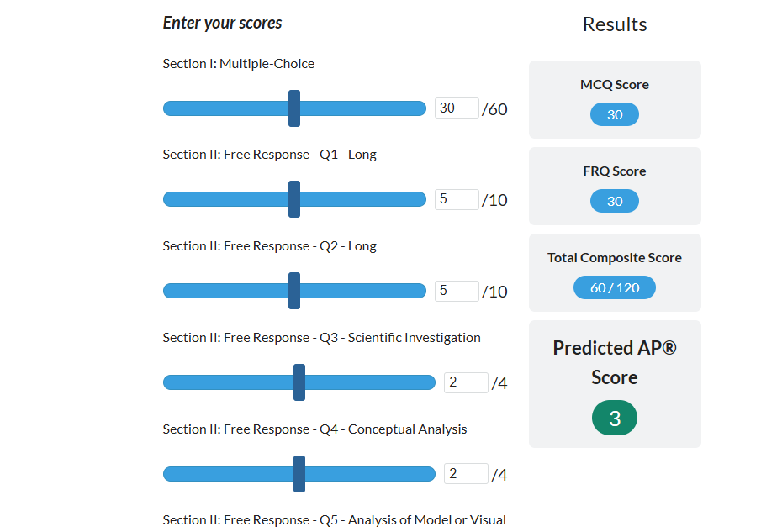761x532 pixels.
Task: Click right end of Q3 slider track
Action: tap(430, 382)
